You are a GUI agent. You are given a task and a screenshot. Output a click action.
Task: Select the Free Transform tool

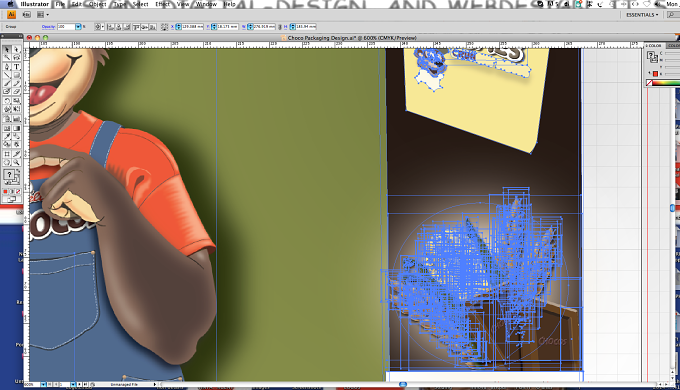[x=16, y=109]
